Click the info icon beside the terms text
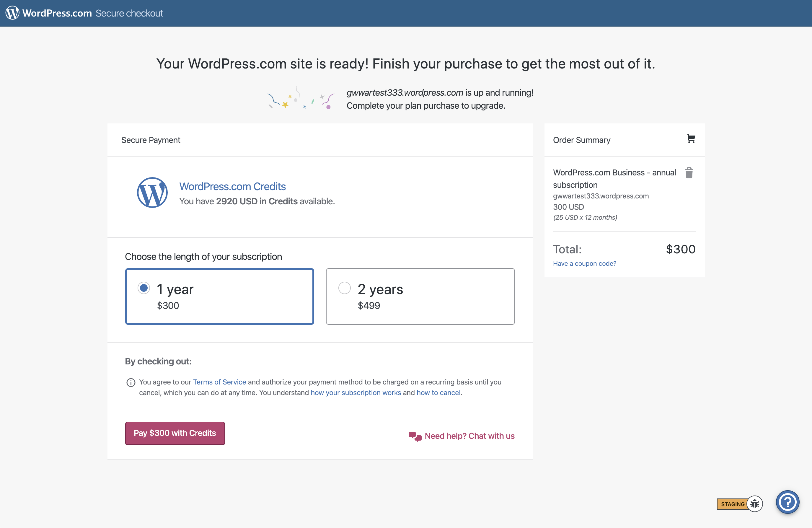The width and height of the screenshot is (812, 528). (x=131, y=382)
